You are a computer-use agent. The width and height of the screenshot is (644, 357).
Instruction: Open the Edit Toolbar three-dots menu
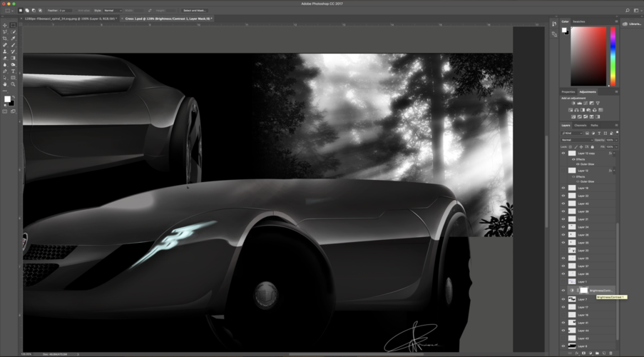5,91
